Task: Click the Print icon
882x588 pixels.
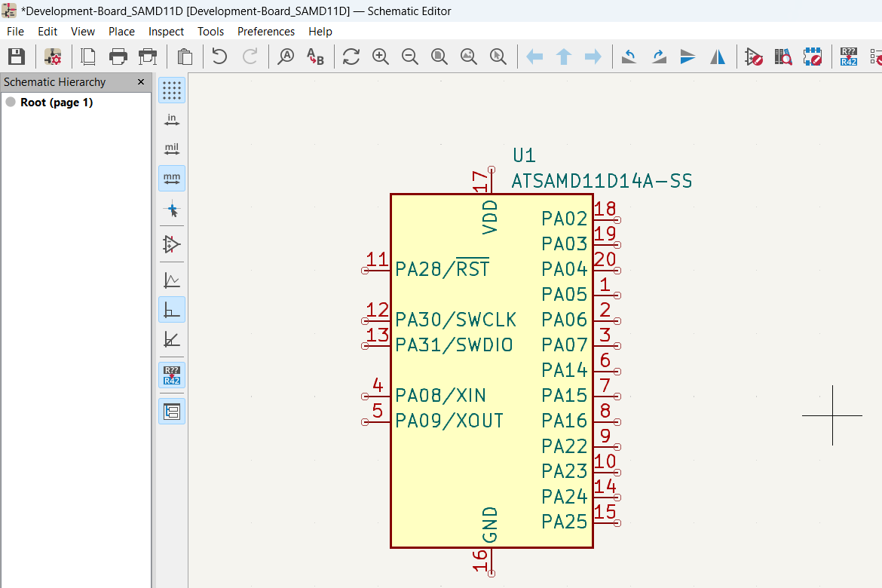Action: [x=118, y=57]
